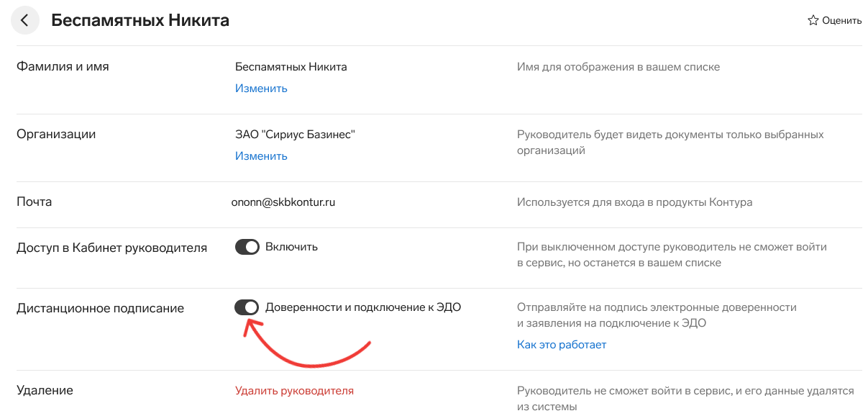The image size is (868, 416).
Task: Click the back arrow button
Action: click(24, 20)
